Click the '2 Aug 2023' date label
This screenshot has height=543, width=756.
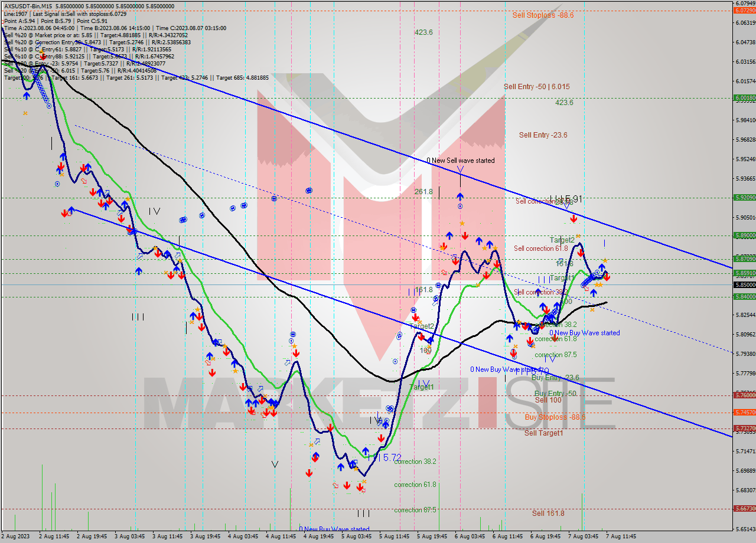click(16, 537)
